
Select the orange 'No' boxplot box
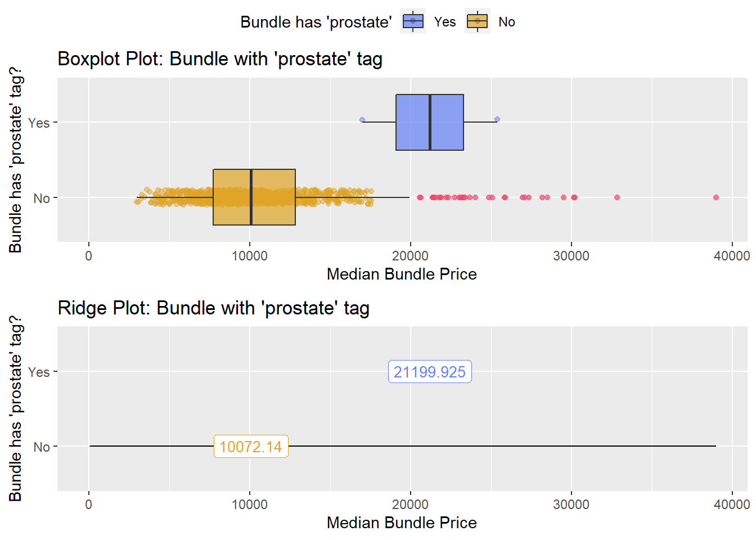tap(254, 197)
